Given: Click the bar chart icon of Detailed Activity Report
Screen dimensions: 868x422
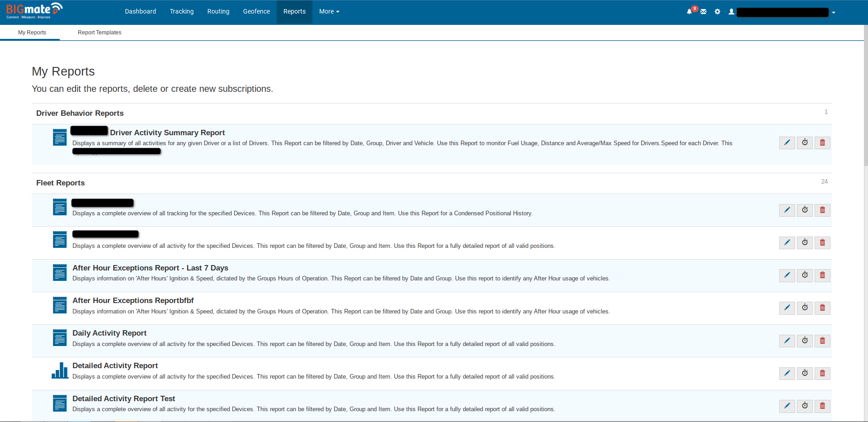Looking at the screenshot, I should click(60, 370).
